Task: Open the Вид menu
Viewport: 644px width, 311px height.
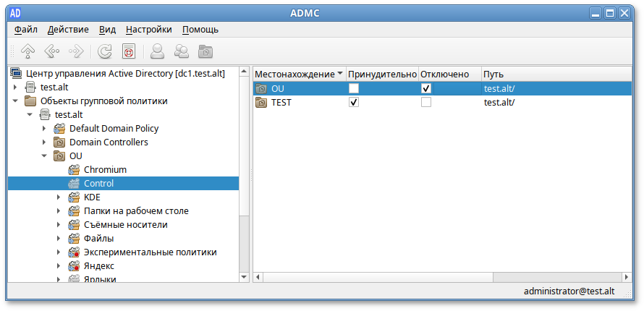Action: (x=108, y=30)
